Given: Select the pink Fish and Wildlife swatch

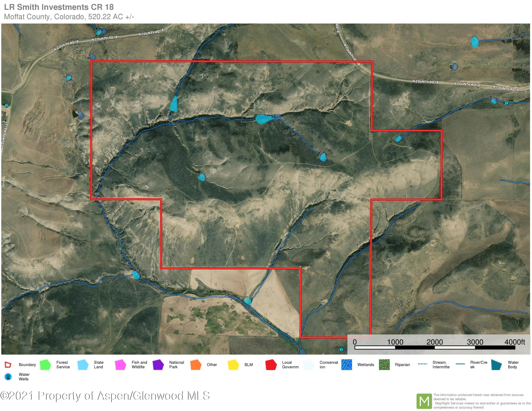Looking at the screenshot, I should tap(120, 365).
